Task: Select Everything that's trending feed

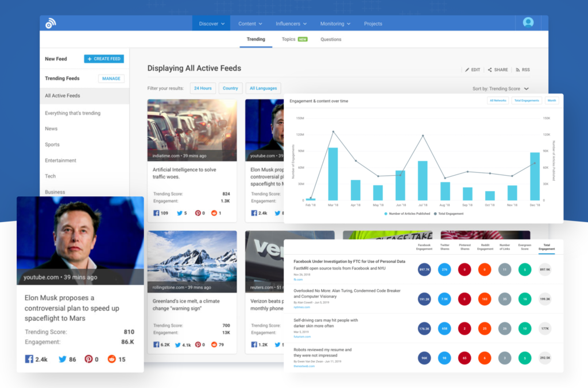Action: point(73,113)
